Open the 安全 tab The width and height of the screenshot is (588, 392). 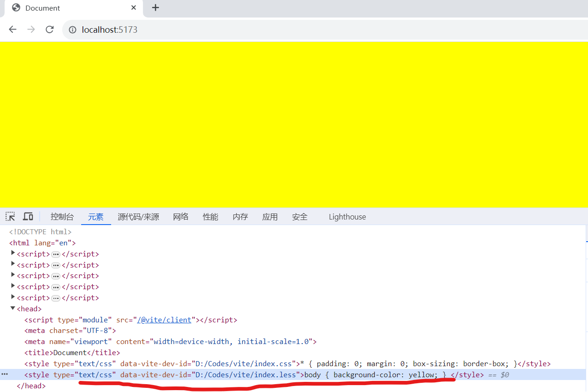(x=300, y=217)
